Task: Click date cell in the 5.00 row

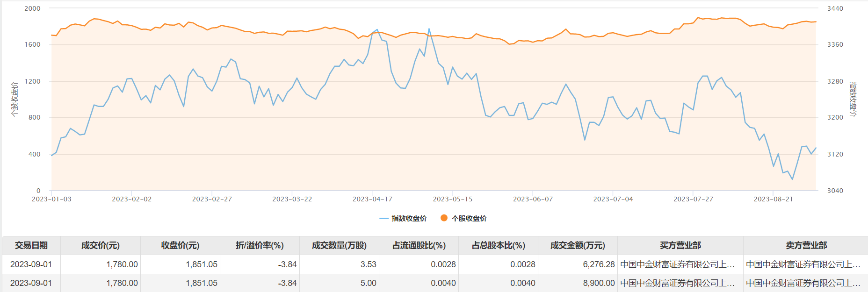Action: click(x=31, y=283)
